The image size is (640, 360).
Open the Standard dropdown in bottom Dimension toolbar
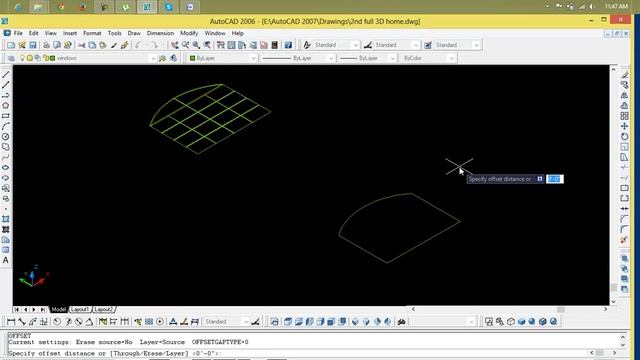coord(226,322)
